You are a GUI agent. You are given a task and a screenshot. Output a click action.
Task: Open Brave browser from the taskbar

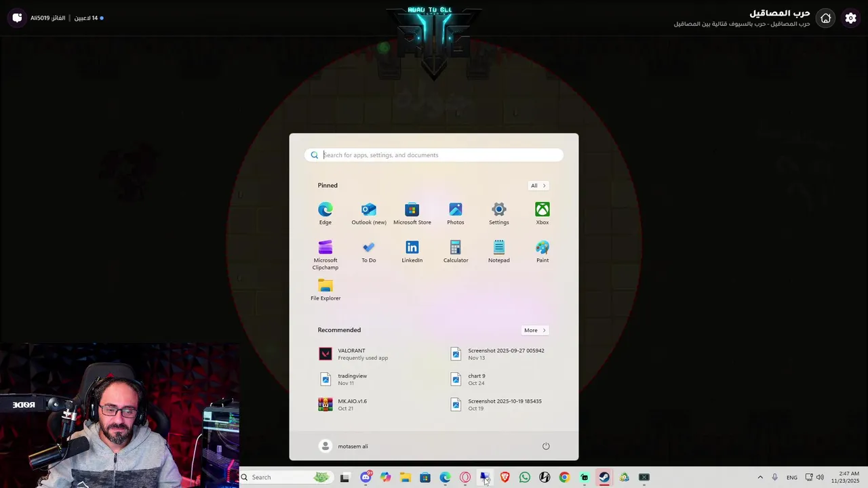[505, 477]
